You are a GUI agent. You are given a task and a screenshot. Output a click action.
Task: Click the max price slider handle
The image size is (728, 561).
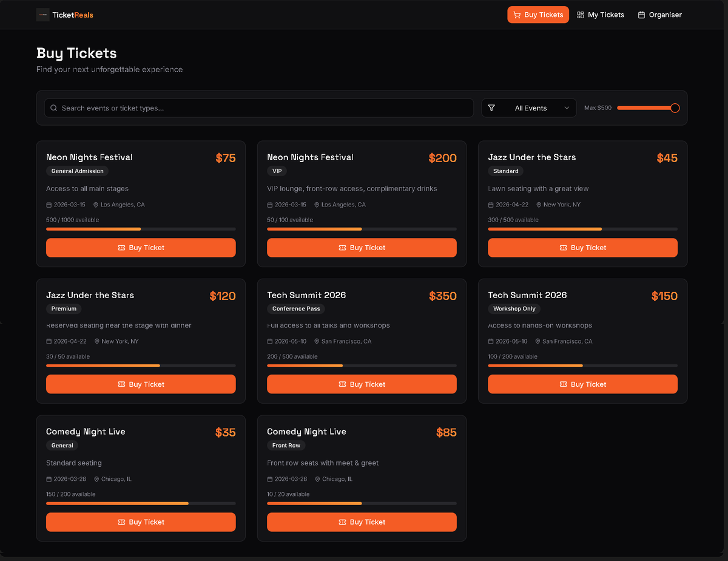(675, 108)
